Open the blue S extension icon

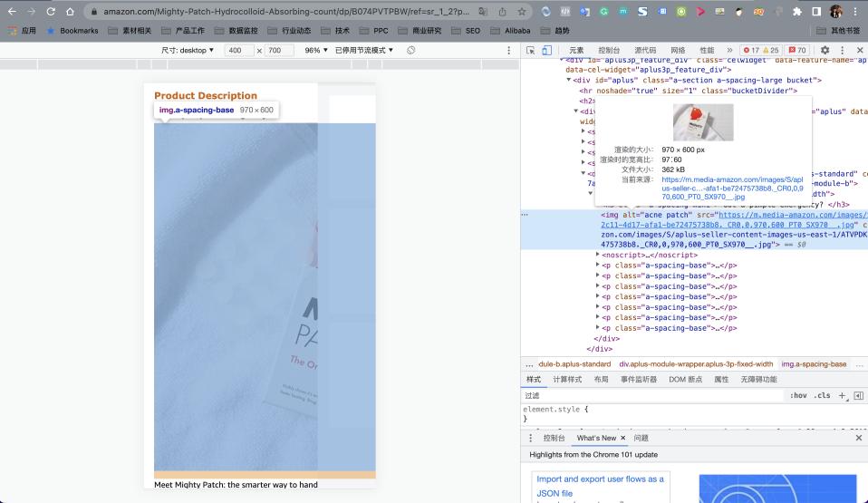[x=642, y=11]
